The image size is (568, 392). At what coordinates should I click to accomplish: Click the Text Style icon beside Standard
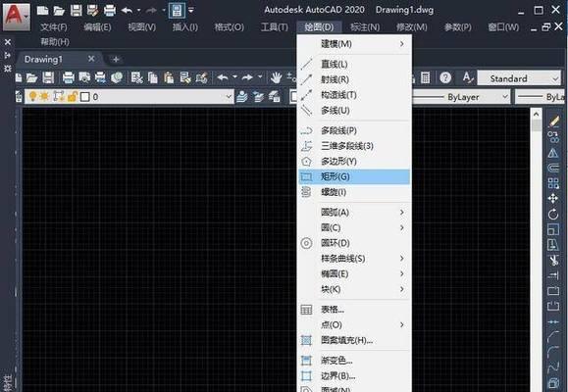coord(467,77)
